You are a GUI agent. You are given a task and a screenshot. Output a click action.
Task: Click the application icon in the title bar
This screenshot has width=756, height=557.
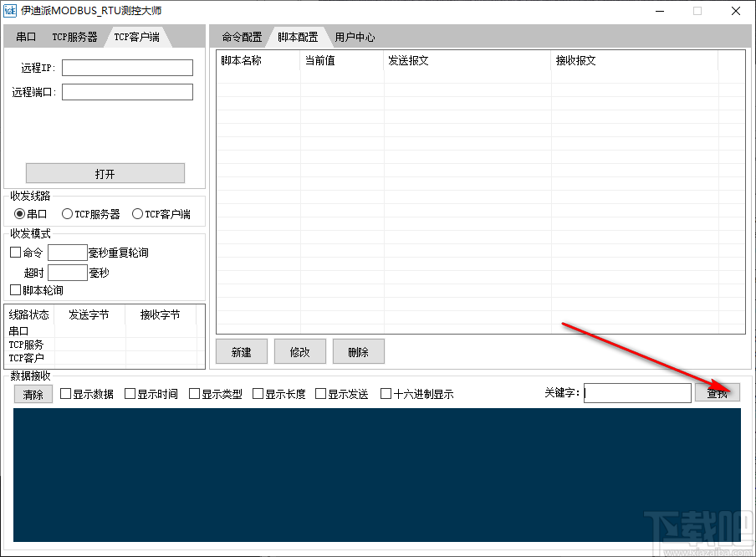click(x=12, y=11)
